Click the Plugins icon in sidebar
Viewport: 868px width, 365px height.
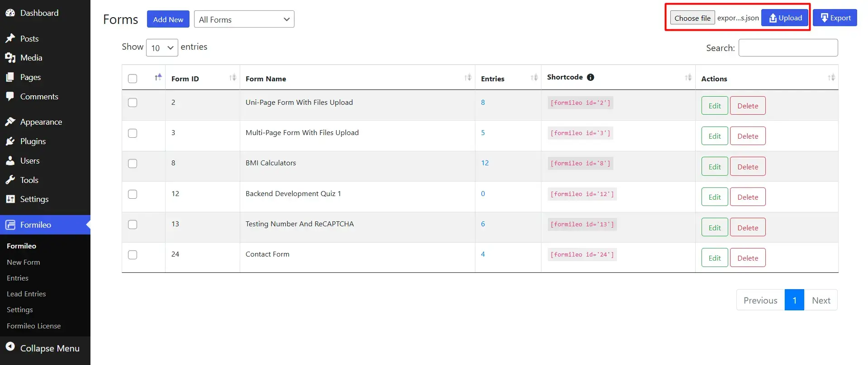(10, 141)
